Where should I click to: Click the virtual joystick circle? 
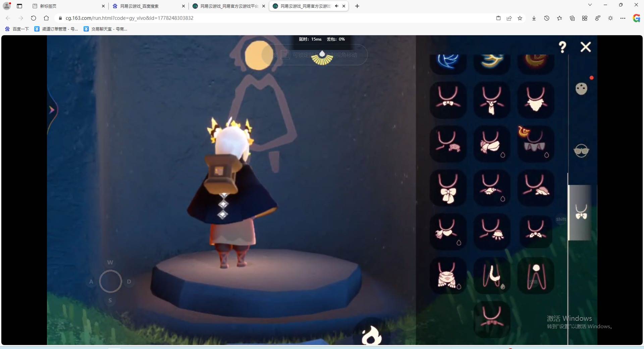(x=110, y=281)
